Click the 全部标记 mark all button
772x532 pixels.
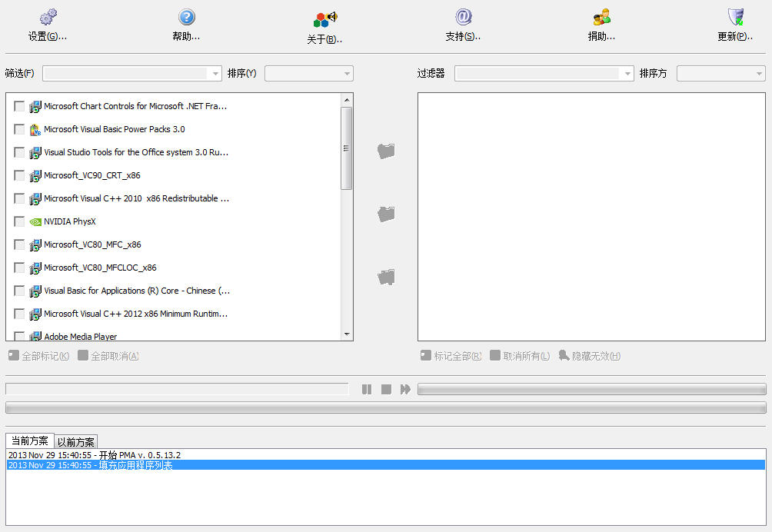click(x=38, y=356)
